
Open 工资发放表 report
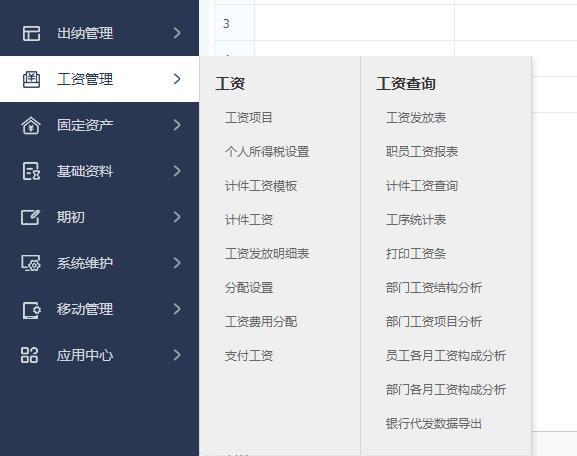[416, 118]
